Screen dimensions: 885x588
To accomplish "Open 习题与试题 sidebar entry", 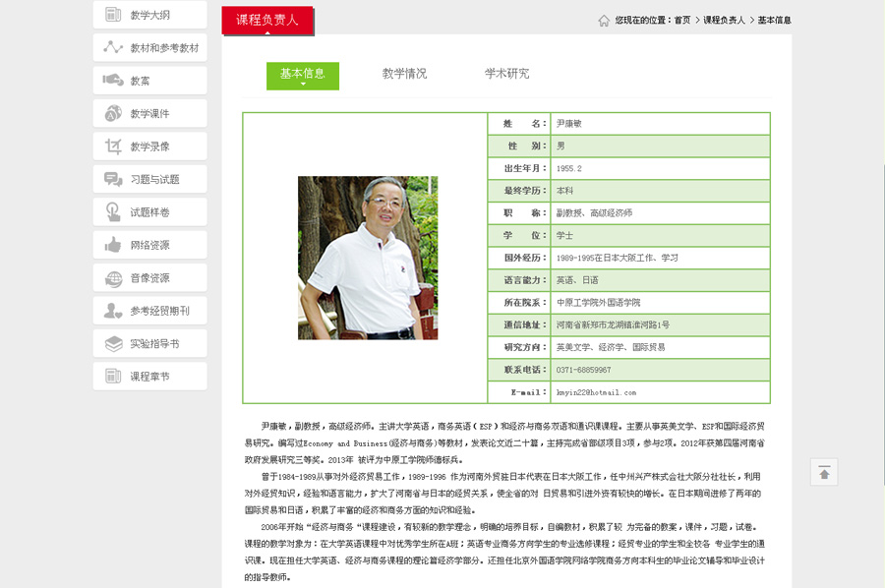I will 150,179.
